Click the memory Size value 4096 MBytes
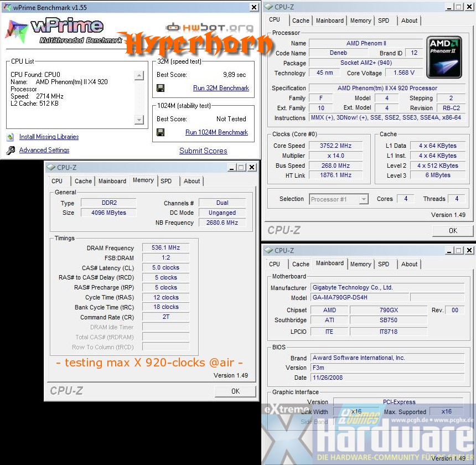476x465 pixels. pos(108,213)
